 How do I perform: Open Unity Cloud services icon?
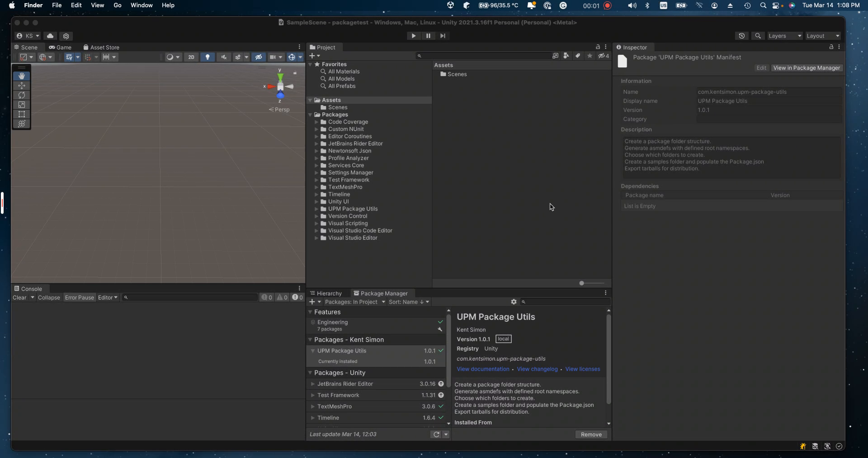(x=50, y=36)
